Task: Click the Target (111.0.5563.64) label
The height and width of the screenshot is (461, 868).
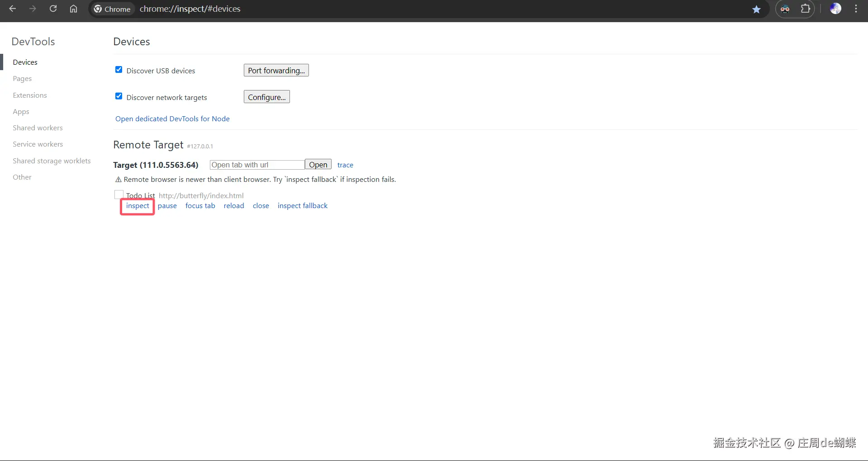Action: [156, 165]
